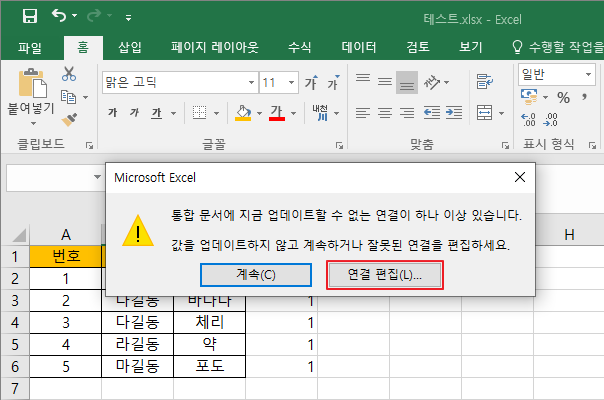Toggle underline 가 formatting
604x400 pixels.
tap(157, 113)
